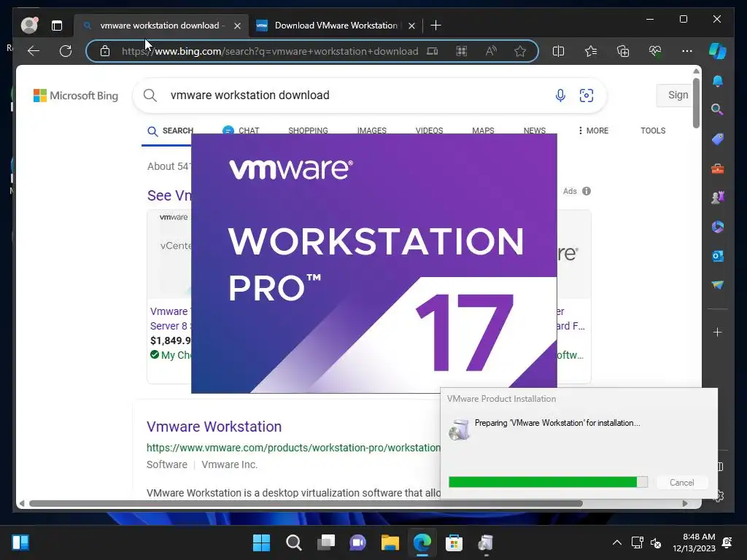Screen dimensions: 747x560
Task: Open Edge split screen icon
Action: [x=558, y=51]
